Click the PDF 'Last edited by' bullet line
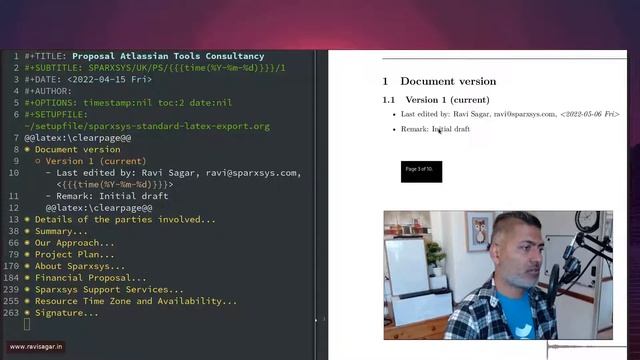Image resolution: width=640 pixels, height=360 pixels. coord(506,114)
